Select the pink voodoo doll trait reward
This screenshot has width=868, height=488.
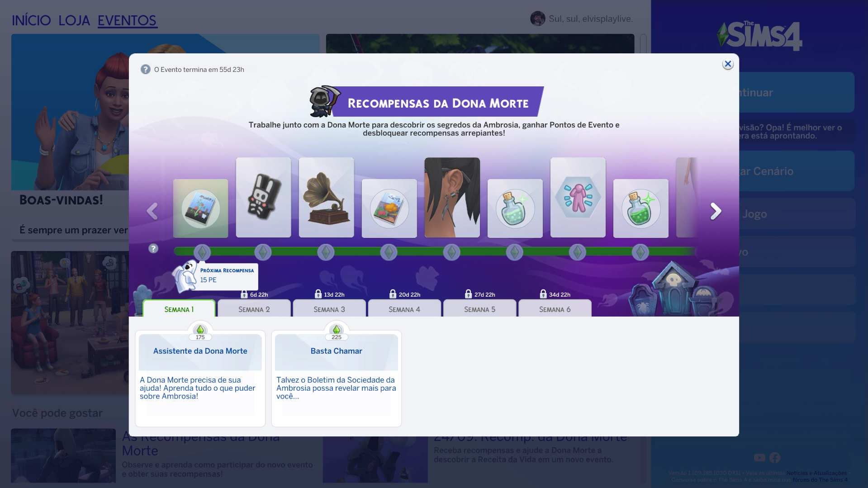578,198
